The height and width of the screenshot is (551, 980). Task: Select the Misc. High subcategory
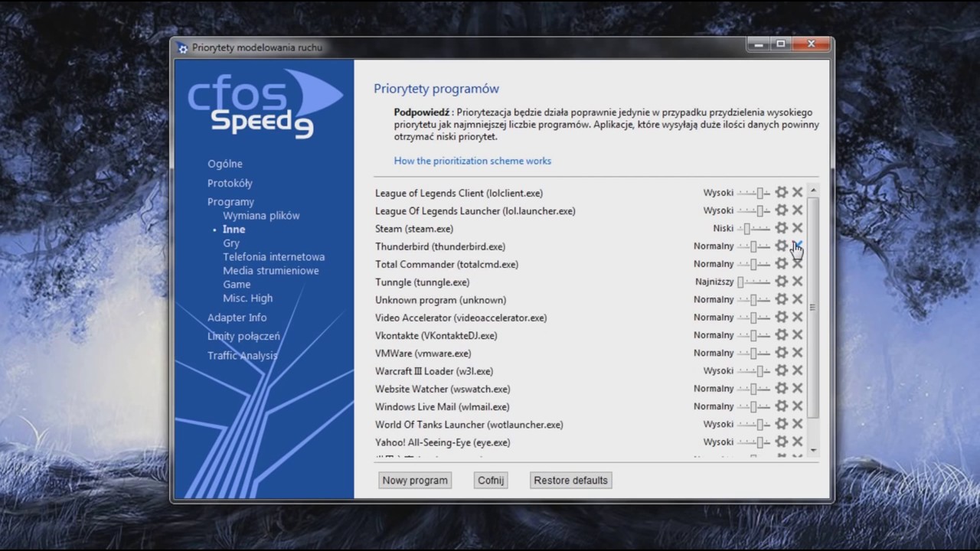point(248,298)
